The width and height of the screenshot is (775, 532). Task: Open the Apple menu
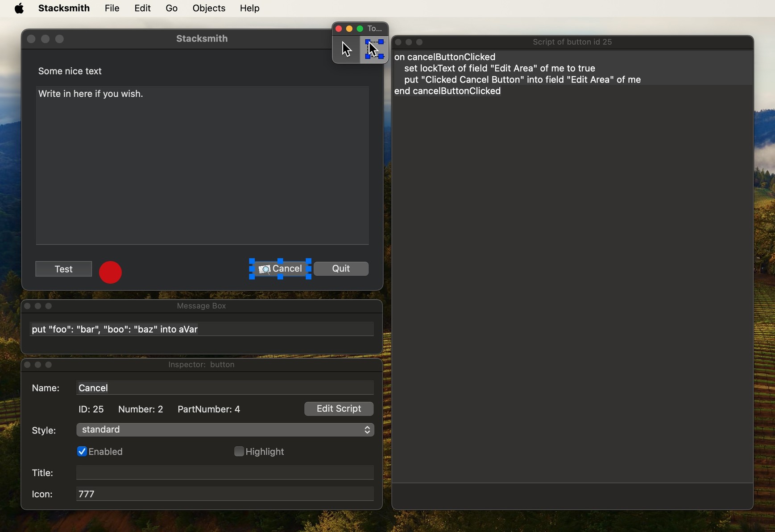pos(19,8)
